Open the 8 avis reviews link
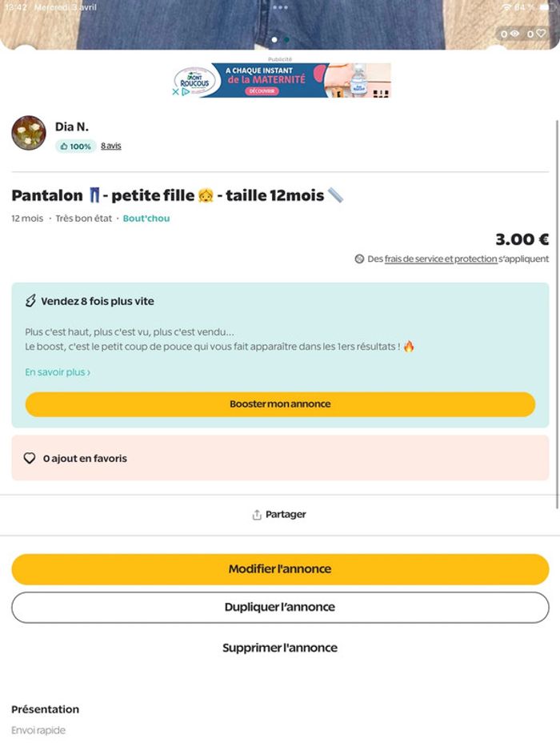 click(111, 147)
